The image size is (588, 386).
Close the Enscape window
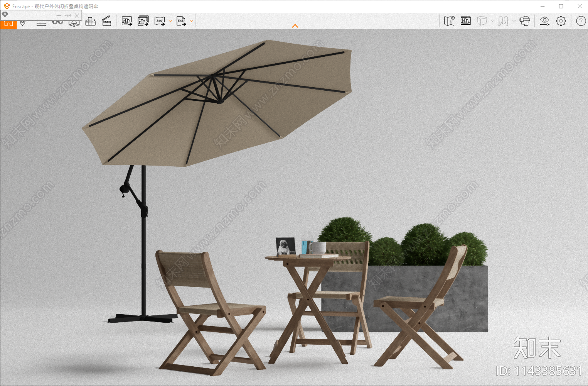point(580,6)
